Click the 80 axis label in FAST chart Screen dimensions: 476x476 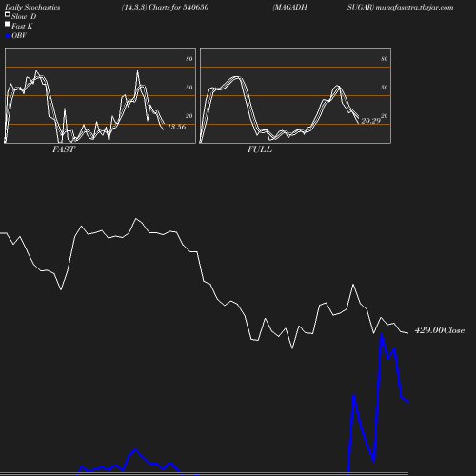189,59
